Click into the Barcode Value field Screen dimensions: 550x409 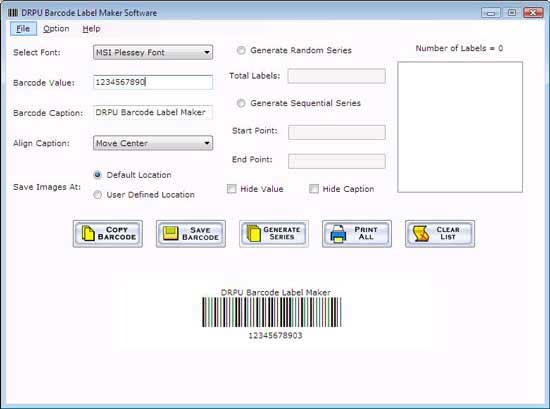coord(153,82)
